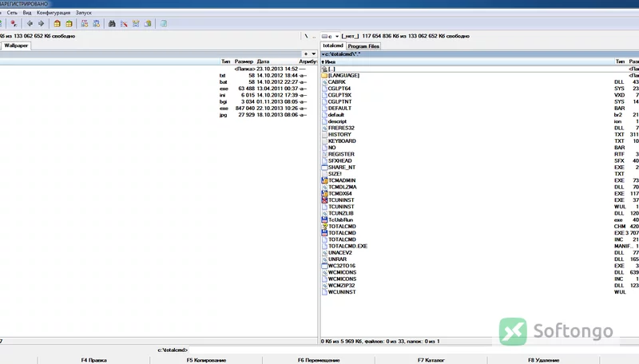Sort left panel by Дата column
This screenshot has width=639, height=364.
[x=264, y=61]
